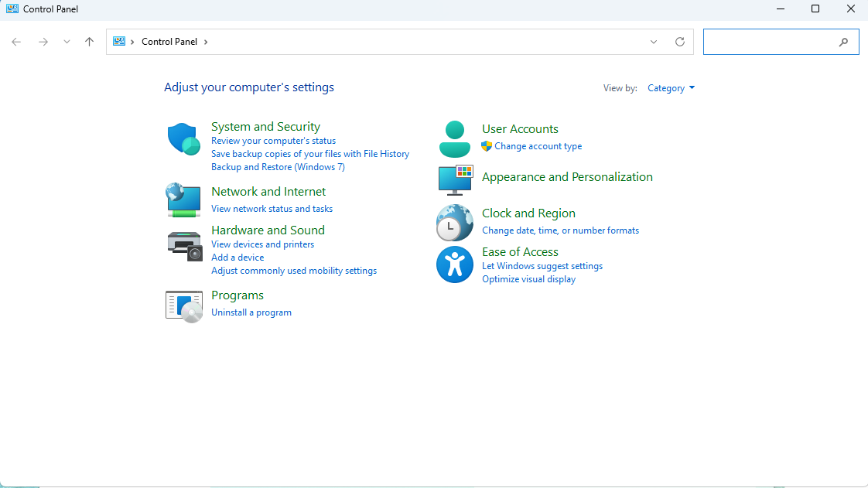The height and width of the screenshot is (488, 868).
Task: Open System and Security via its shield icon
Action: pyautogui.click(x=183, y=138)
